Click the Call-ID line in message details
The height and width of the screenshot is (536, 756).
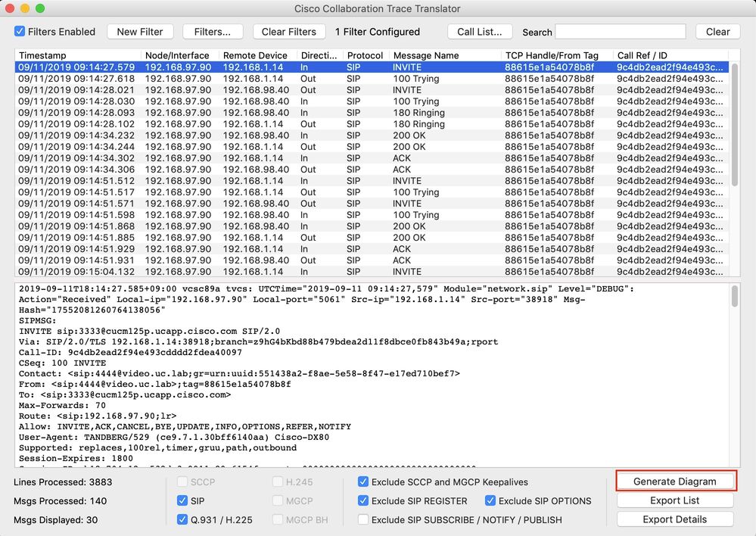coord(130,352)
